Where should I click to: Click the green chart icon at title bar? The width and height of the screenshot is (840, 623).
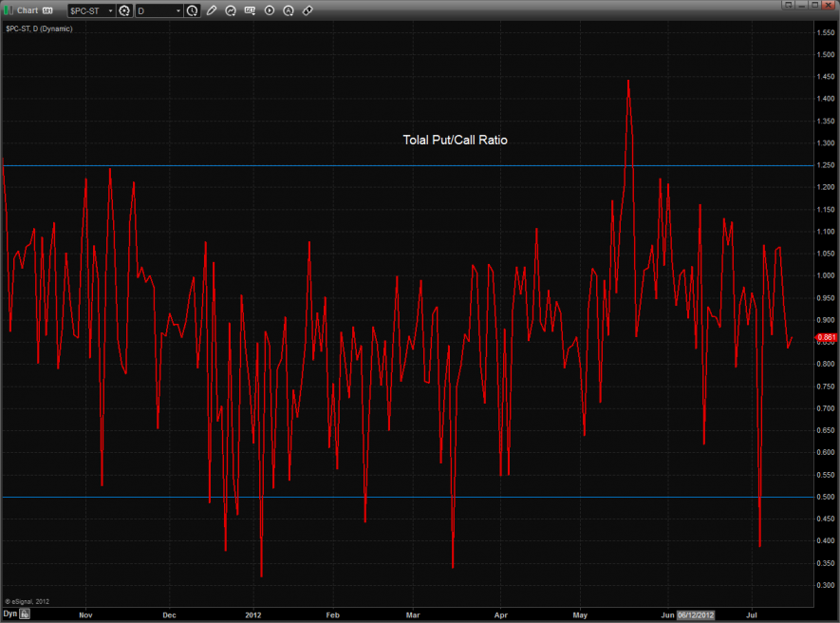pos(8,9)
